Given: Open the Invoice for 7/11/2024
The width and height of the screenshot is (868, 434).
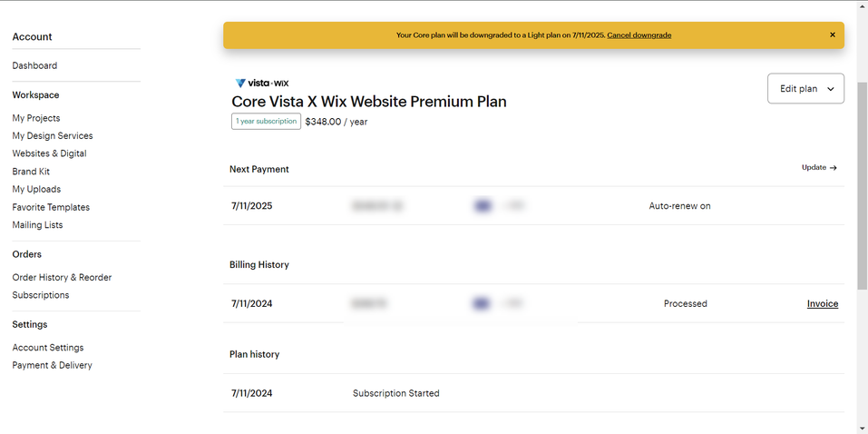Looking at the screenshot, I should [x=822, y=304].
